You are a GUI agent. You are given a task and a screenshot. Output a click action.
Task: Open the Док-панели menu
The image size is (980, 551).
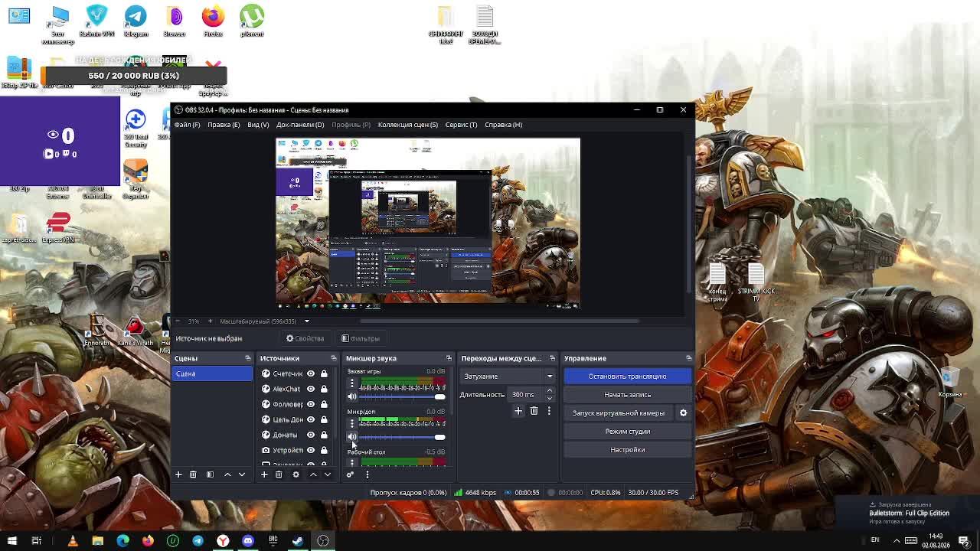pyautogui.click(x=300, y=125)
